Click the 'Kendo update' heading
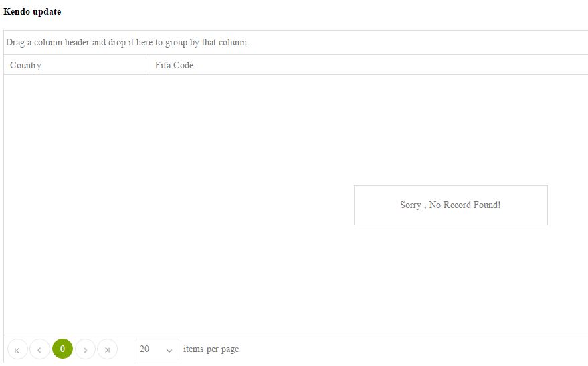 pos(32,12)
